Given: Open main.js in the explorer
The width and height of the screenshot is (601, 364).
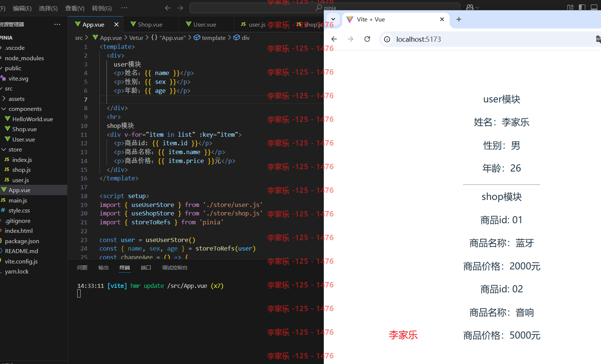Looking at the screenshot, I should 18,200.
